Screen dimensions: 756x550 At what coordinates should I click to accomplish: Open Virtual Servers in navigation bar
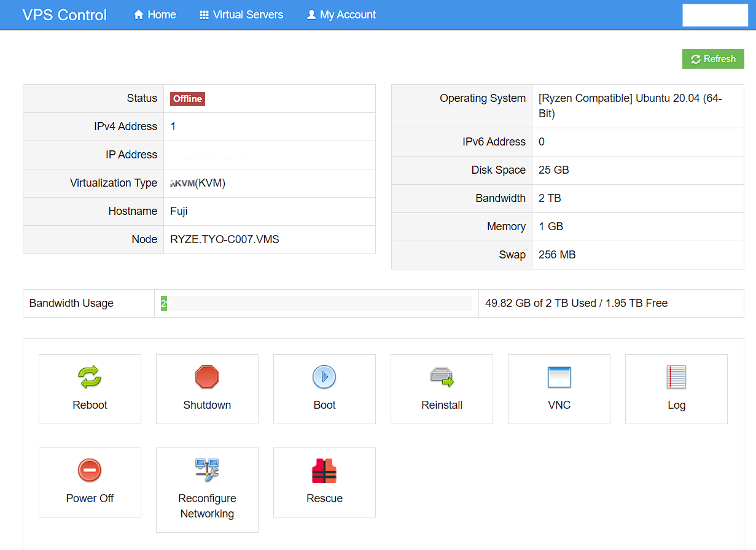coord(241,15)
